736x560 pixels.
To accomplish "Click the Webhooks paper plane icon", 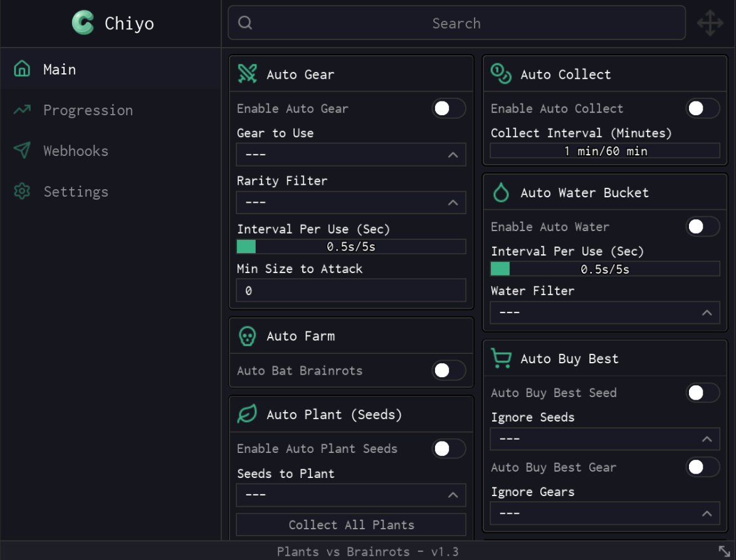I will coord(22,150).
